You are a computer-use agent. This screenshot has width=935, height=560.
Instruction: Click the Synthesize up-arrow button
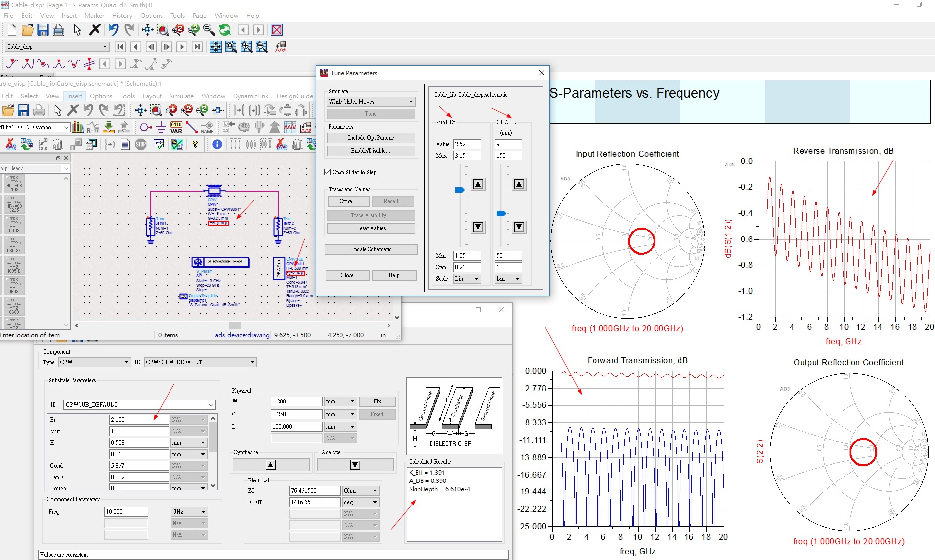271,465
